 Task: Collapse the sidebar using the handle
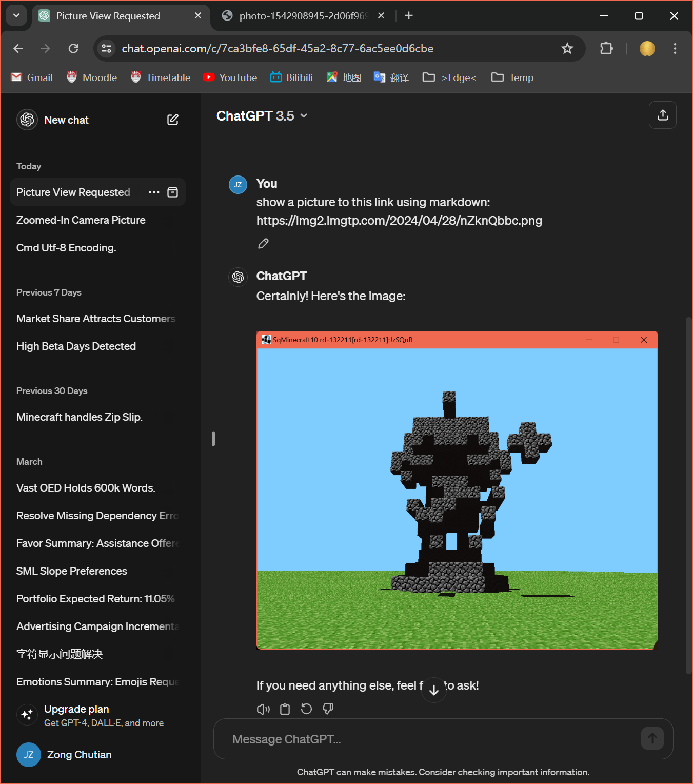click(213, 439)
